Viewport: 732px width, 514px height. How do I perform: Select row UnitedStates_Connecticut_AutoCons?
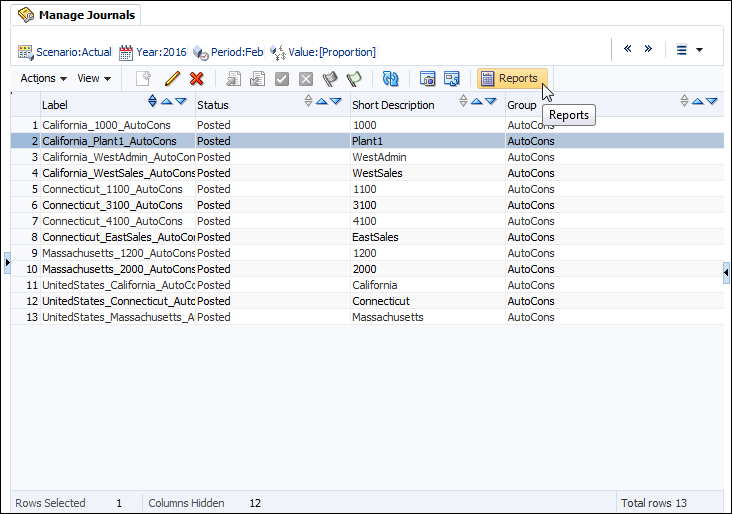(367, 301)
